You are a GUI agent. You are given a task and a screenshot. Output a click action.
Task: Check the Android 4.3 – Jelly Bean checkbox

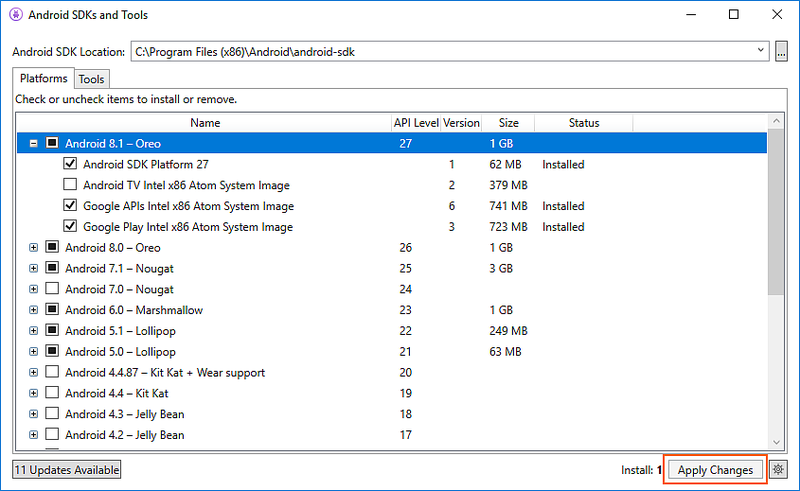[52, 414]
